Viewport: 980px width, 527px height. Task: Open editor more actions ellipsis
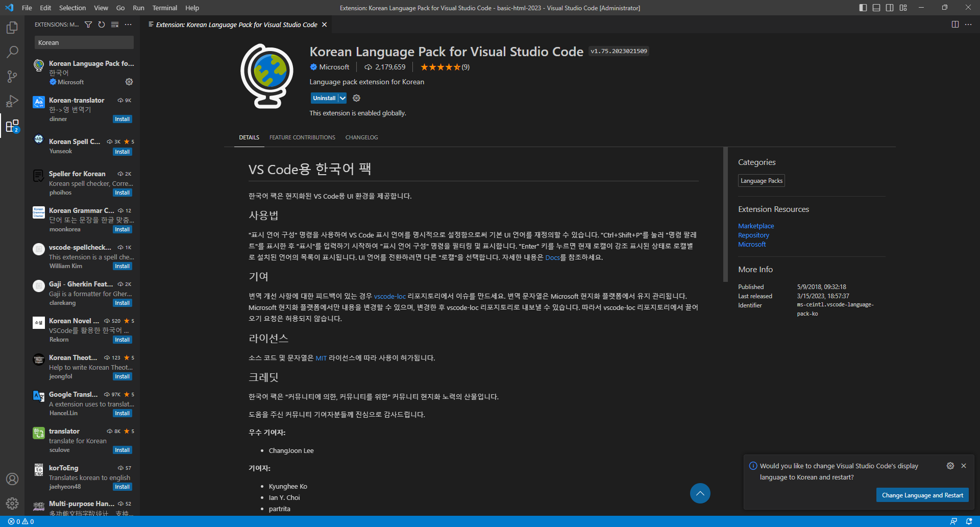tap(968, 25)
